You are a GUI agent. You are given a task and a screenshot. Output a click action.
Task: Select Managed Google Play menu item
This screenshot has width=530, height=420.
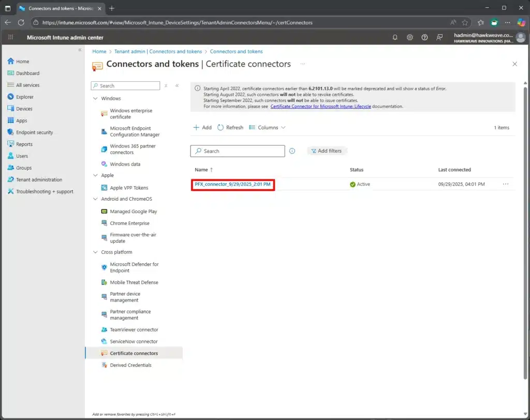(133, 212)
